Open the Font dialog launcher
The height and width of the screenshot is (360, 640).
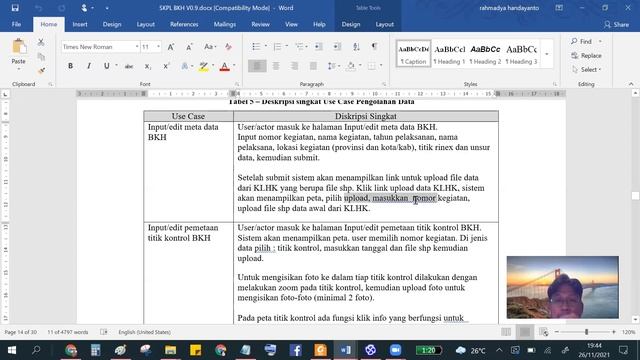[237, 84]
